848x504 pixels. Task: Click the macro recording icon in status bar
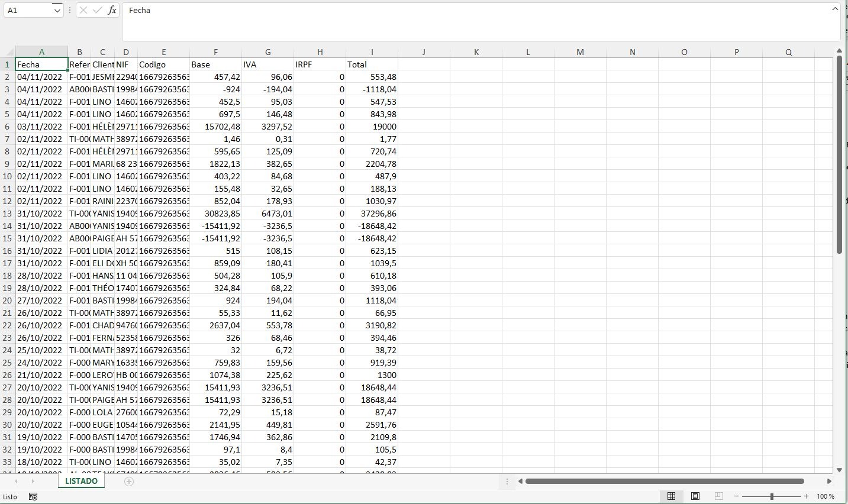click(x=33, y=496)
